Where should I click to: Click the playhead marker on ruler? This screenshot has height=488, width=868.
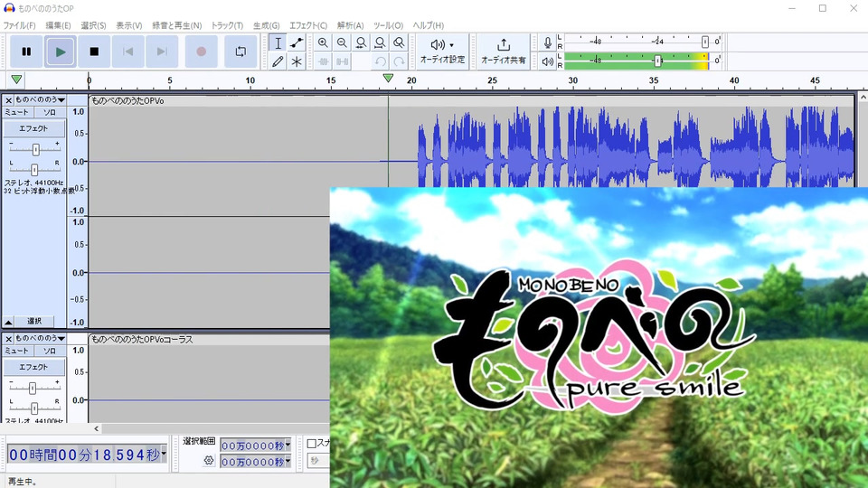coord(388,78)
